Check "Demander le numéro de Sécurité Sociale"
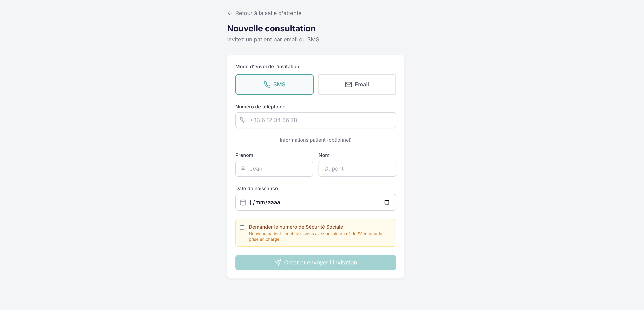The width and height of the screenshot is (644, 310). (242, 228)
